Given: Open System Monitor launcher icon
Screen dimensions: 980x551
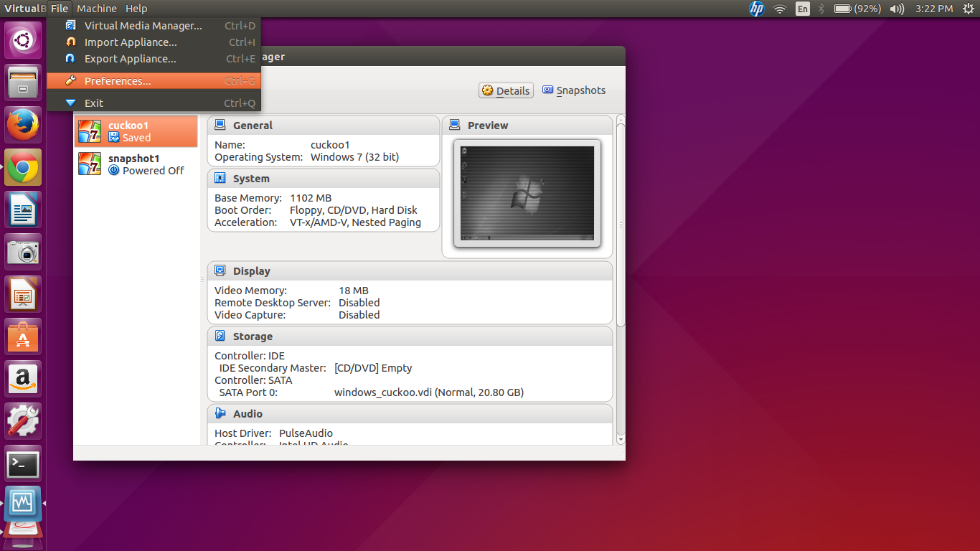Looking at the screenshot, I should click(23, 504).
